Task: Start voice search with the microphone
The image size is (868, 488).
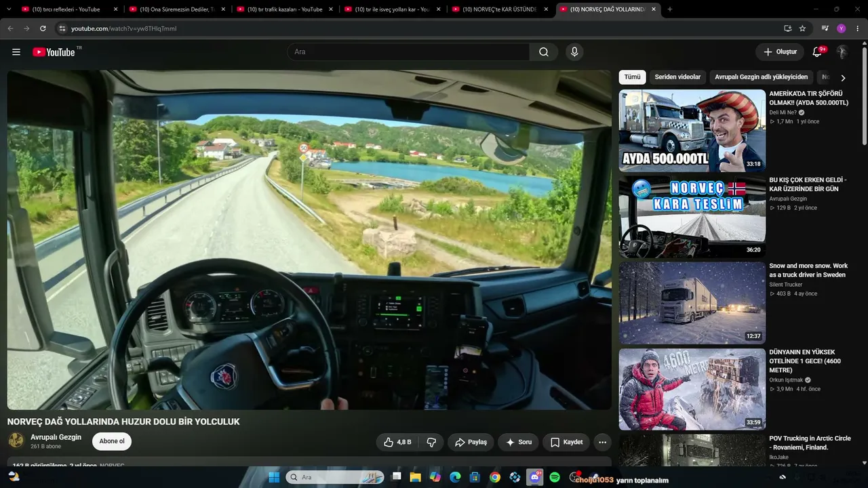Action: tap(574, 52)
